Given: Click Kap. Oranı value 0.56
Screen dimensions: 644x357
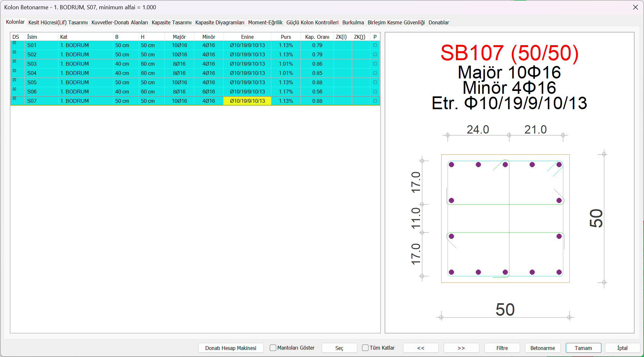Looking at the screenshot, I should [x=317, y=92].
